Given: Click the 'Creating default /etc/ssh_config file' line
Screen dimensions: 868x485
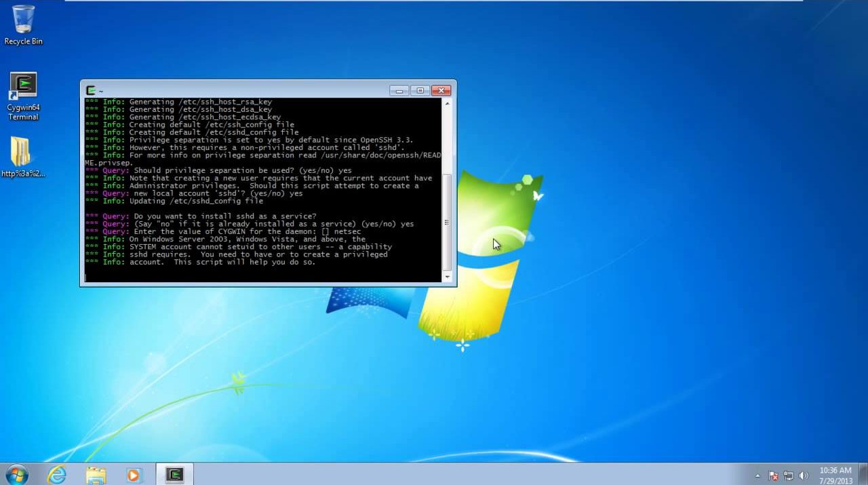Looking at the screenshot, I should pyautogui.click(x=190, y=125).
